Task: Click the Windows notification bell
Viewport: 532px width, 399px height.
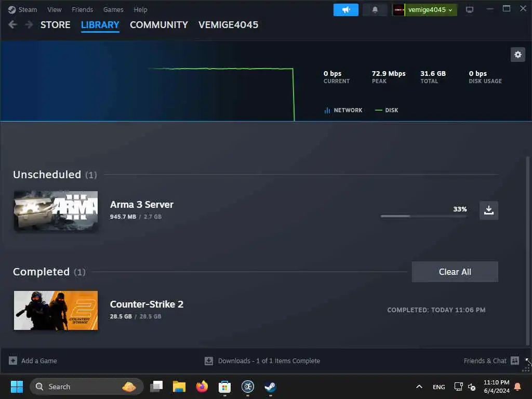Action: tap(518, 387)
